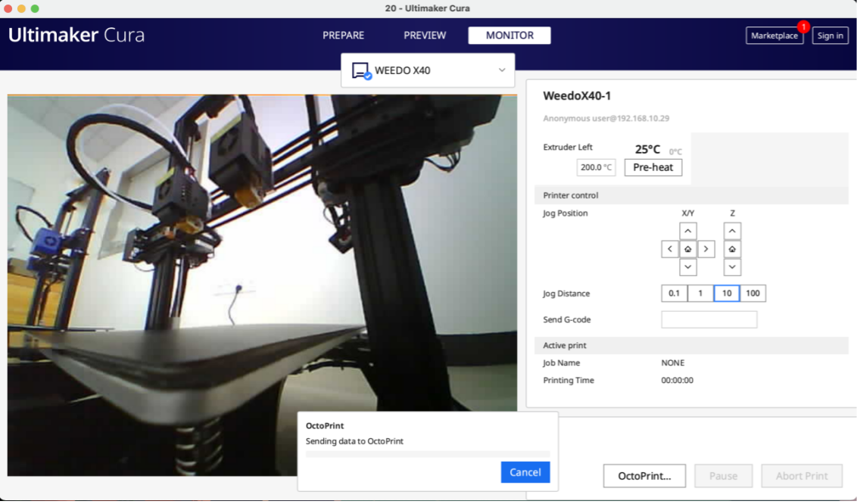This screenshot has height=504, width=860.
Task: Cancel sending data to OctoPrint
Action: (525, 472)
